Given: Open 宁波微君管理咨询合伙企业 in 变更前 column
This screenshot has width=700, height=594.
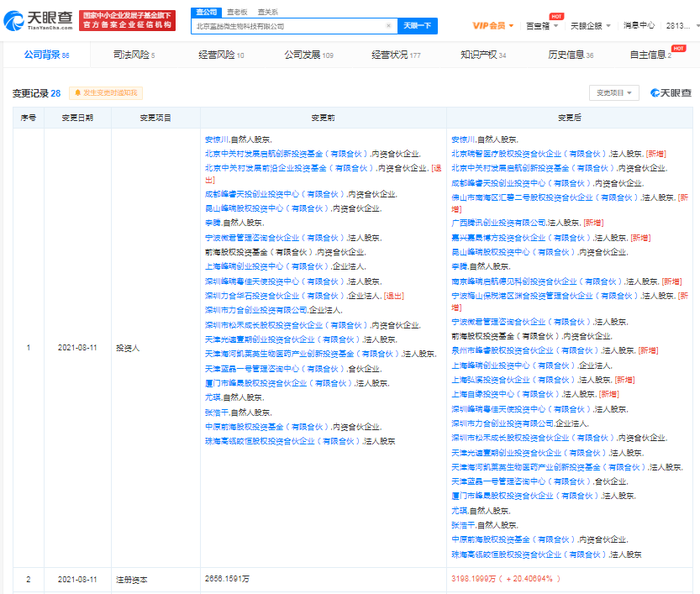Looking at the screenshot, I should point(275,238).
